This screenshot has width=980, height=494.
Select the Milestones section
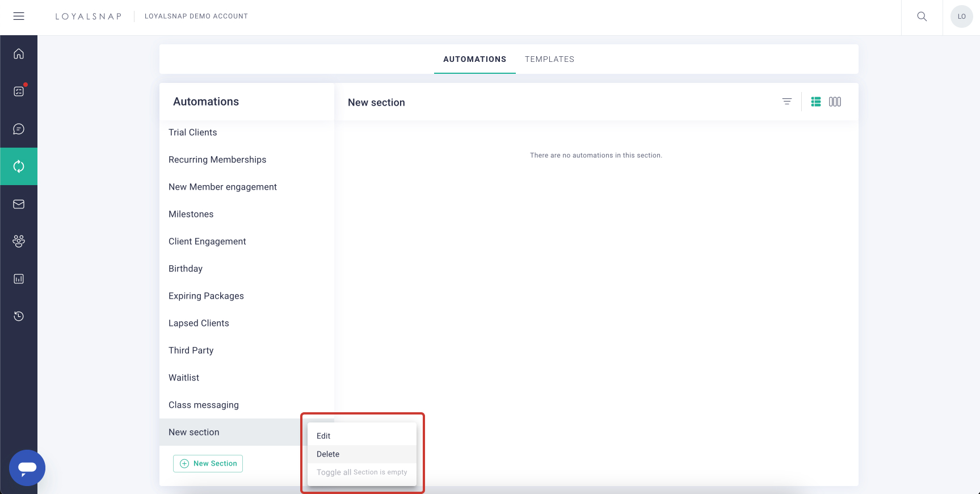click(x=247, y=214)
